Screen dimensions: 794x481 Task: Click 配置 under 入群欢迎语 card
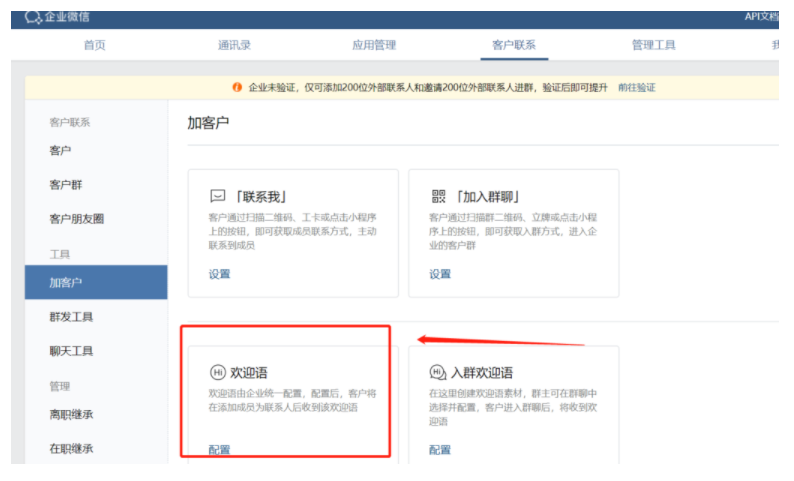pyautogui.click(x=440, y=450)
